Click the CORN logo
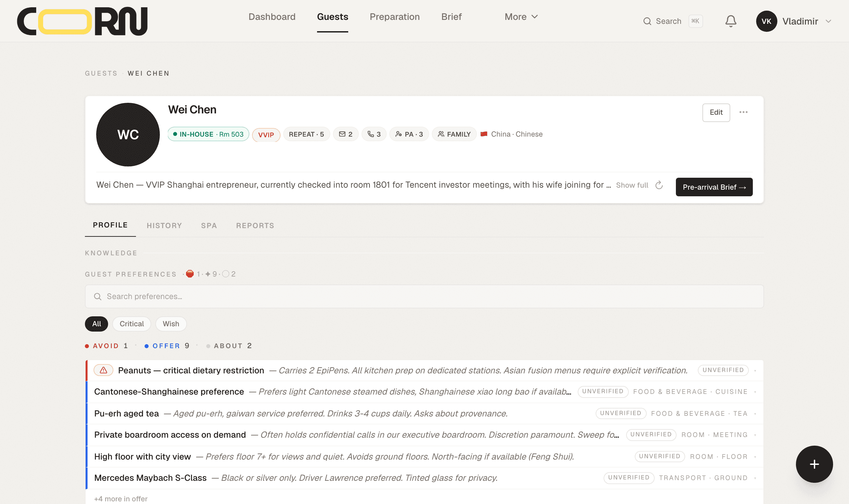 pos(82,21)
